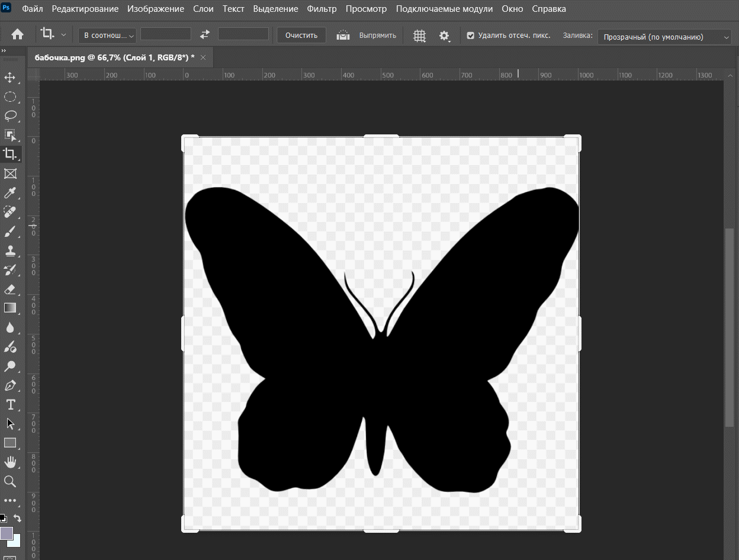Screen dimensions: 739x560
Task: Click the Clone Stamp tool
Action: click(10, 250)
